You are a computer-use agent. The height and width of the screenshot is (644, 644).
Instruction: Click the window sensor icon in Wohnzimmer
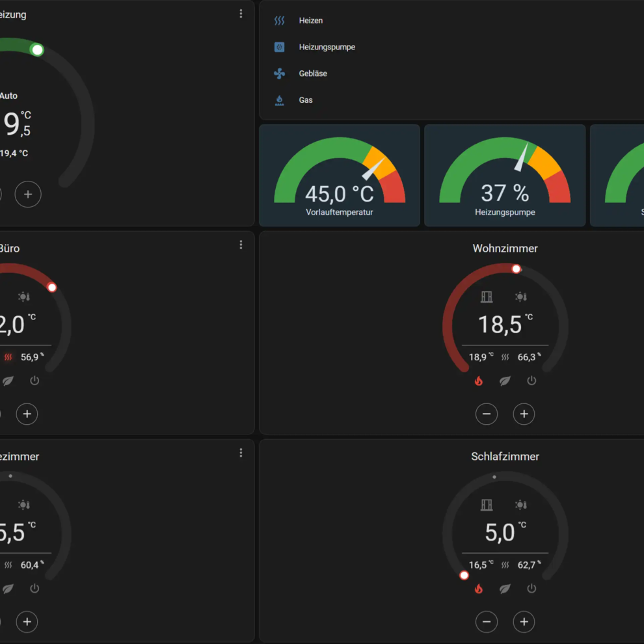pos(487,297)
